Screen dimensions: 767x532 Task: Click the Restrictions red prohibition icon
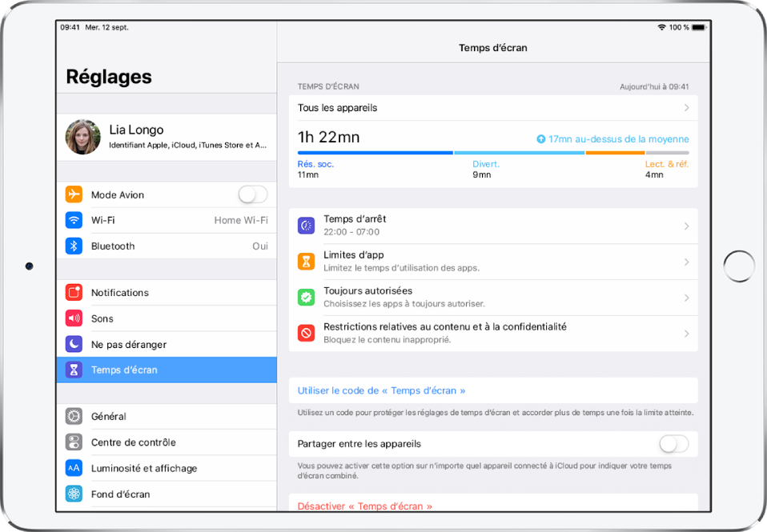click(306, 334)
